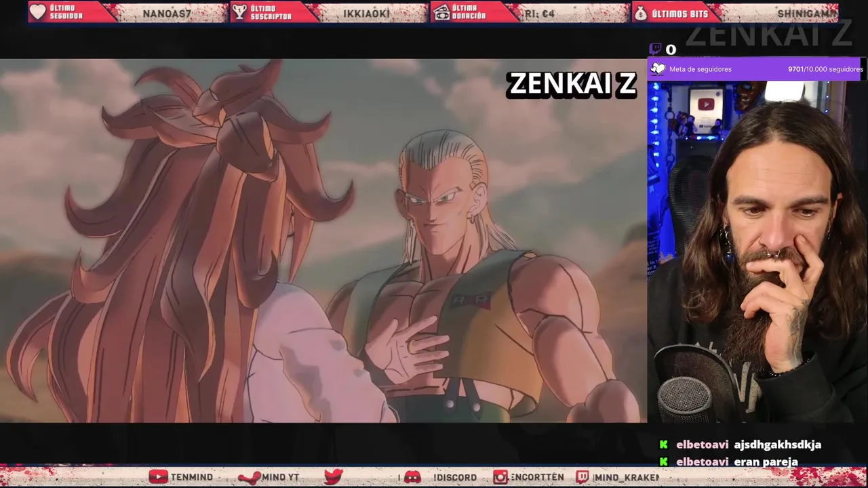The image size is (868, 488).
Task: Click the cash icon beside Última Donación
Action: [441, 12]
